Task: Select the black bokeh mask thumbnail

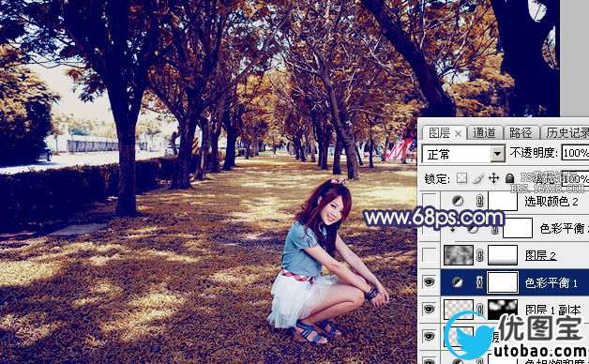Action: 503,309
